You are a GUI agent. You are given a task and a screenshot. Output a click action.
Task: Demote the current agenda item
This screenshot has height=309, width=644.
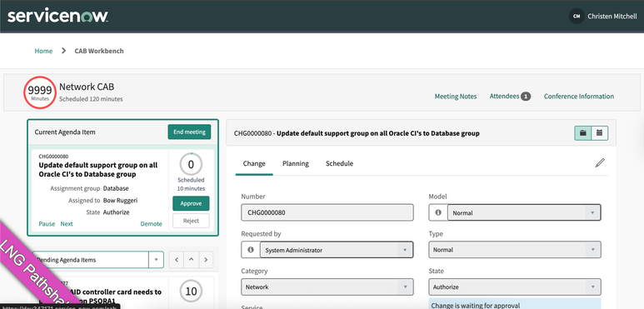tap(151, 224)
